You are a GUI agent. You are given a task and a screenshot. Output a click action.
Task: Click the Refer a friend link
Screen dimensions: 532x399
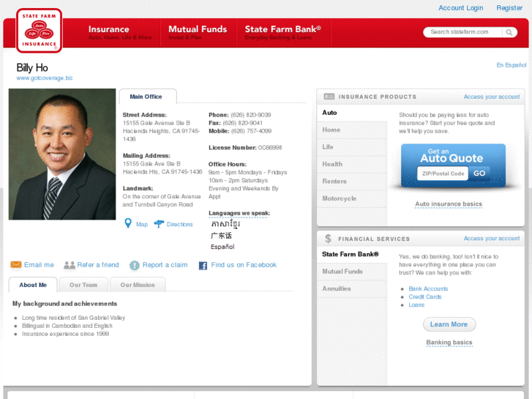coord(98,265)
